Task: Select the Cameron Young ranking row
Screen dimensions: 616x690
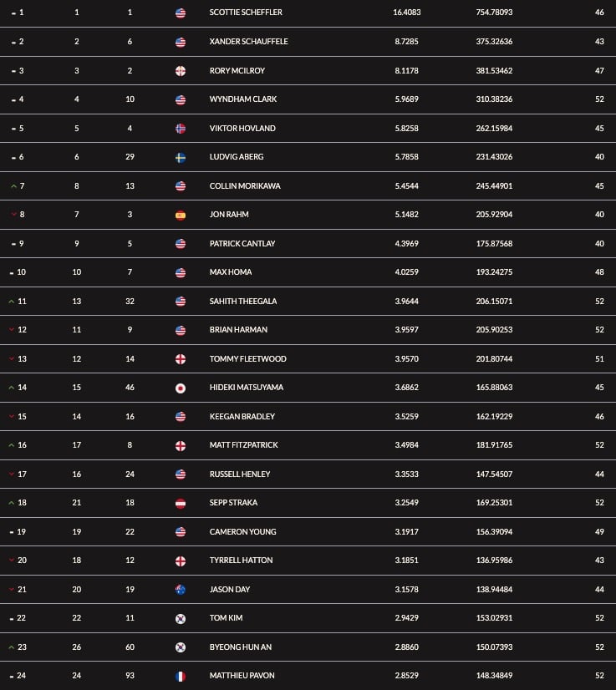Action: (308, 531)
